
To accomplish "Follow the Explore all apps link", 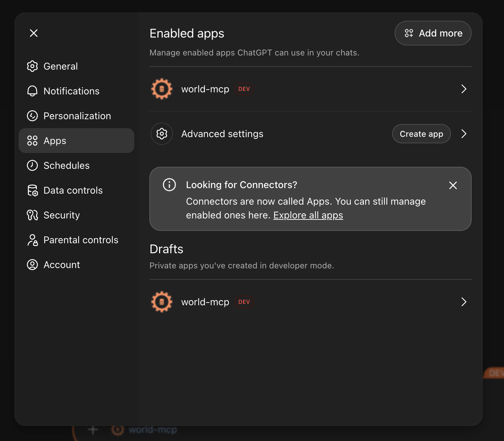I will (308, 215).
